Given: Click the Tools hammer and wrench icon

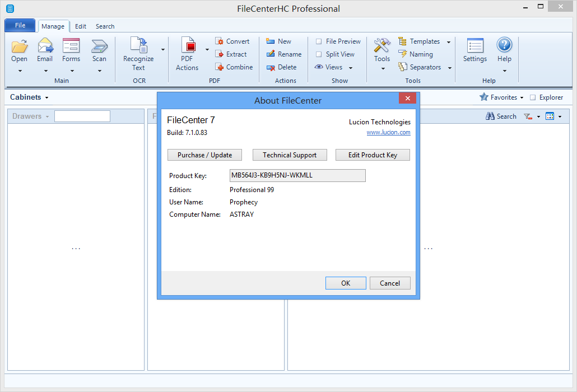Looking at the screenshot, I should coord(382,45).
